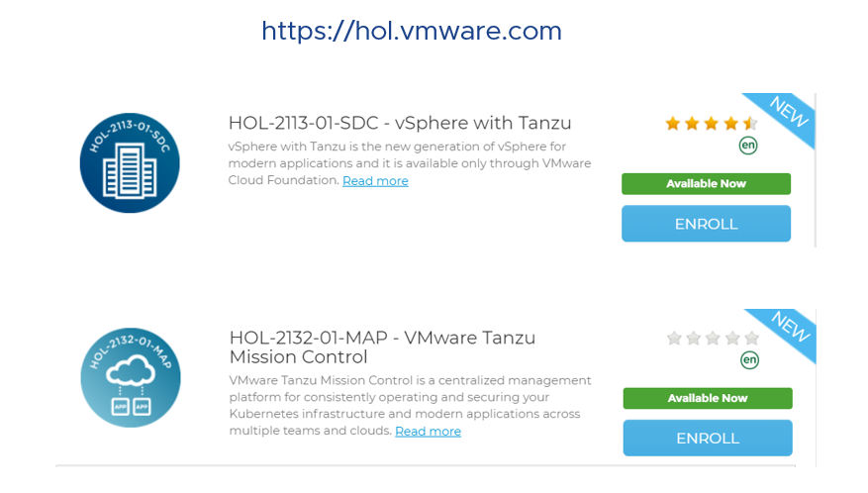Click Available Now badge for Mission Control lab

(x=708, y=398)
